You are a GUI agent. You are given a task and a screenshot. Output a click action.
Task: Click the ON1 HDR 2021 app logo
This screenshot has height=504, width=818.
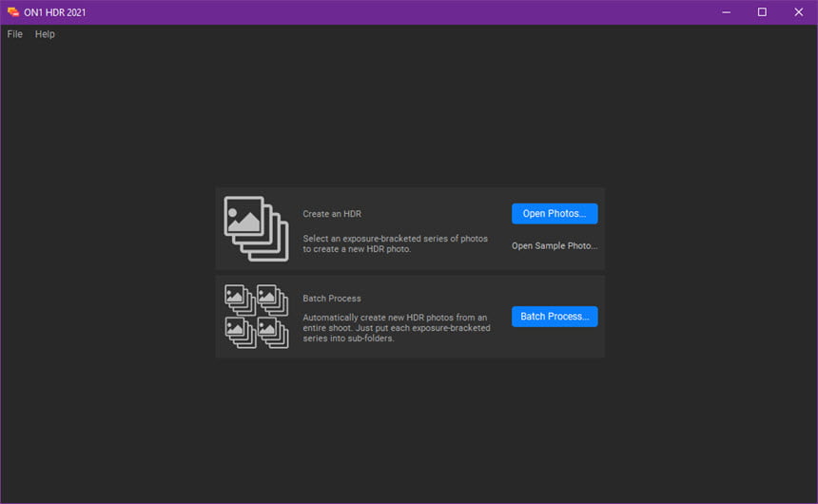(13, 12)
